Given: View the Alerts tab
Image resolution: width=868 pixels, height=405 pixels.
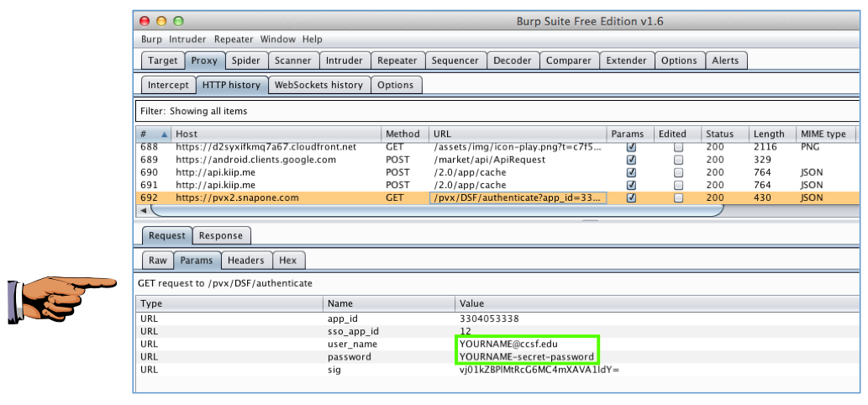Looking at the screenshot, I should click(726, 60).
